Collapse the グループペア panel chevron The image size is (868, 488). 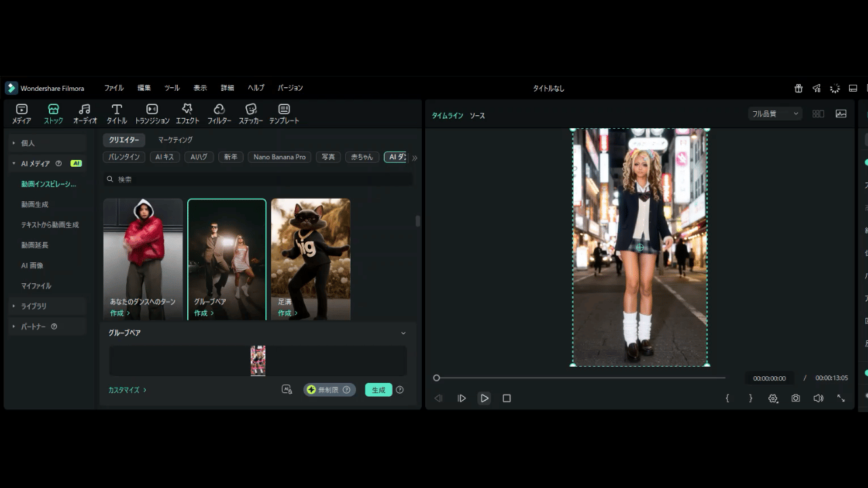click(403, 333)
